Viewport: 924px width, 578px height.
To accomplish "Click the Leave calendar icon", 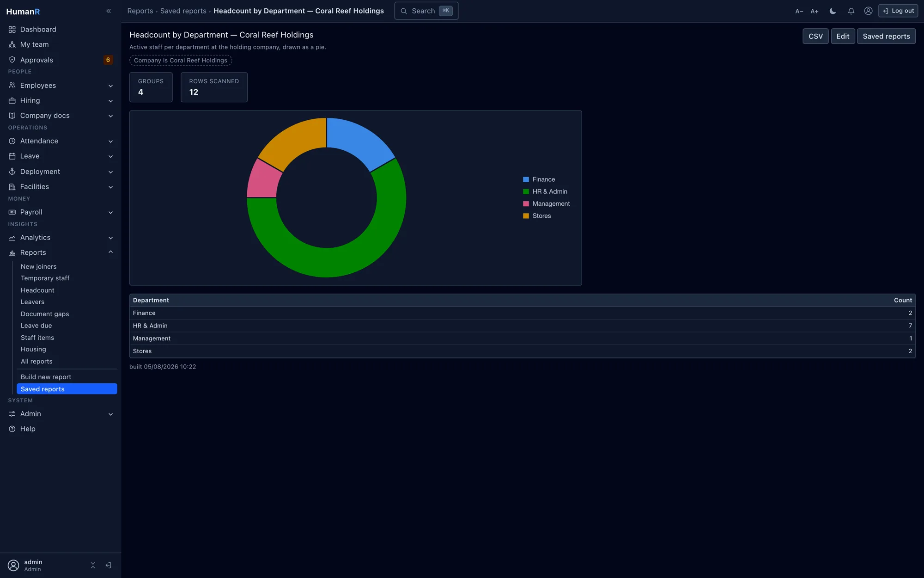I will [x=12, y=156].
